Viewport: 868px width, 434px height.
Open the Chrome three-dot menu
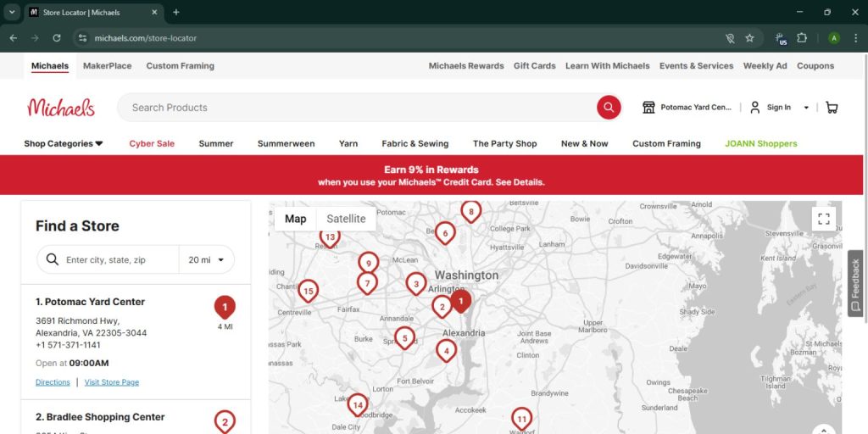point(855,38)
